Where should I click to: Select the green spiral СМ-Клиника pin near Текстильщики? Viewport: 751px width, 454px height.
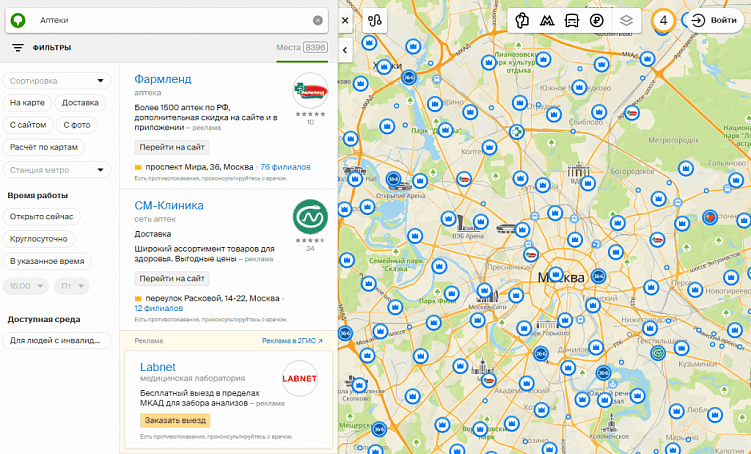pos(659,353)
